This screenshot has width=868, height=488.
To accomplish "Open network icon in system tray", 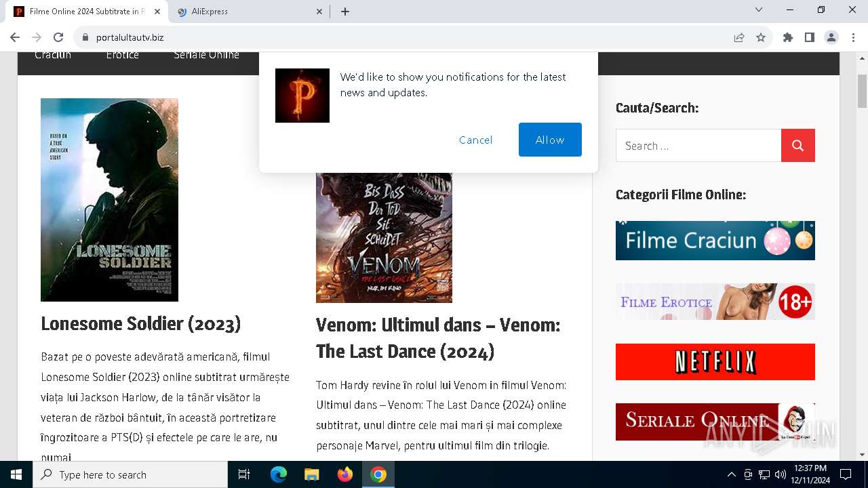I will tap(764, 474).
